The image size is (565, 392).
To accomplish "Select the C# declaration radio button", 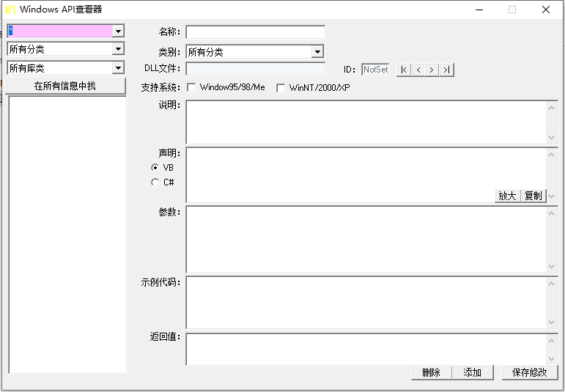I will tap(155, 182).
